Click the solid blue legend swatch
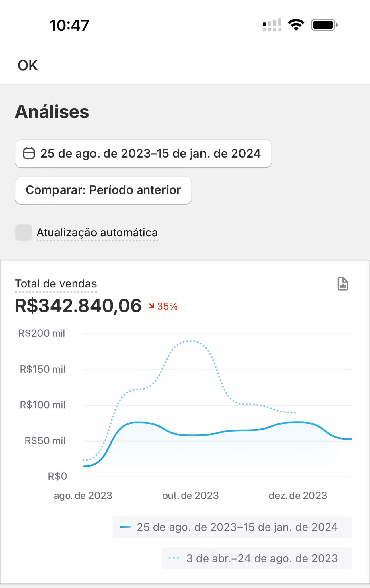The image size is (370, 588). click(x=125, y=527)
